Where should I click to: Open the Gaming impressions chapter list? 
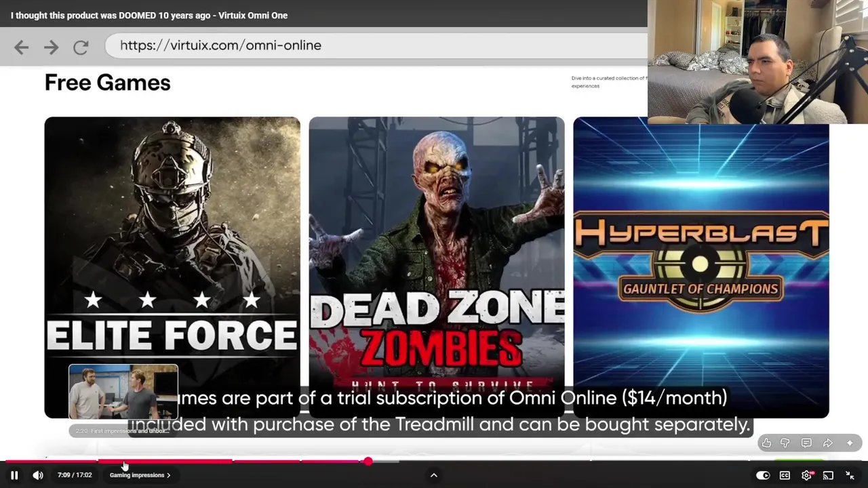click(x=140, y=475)
